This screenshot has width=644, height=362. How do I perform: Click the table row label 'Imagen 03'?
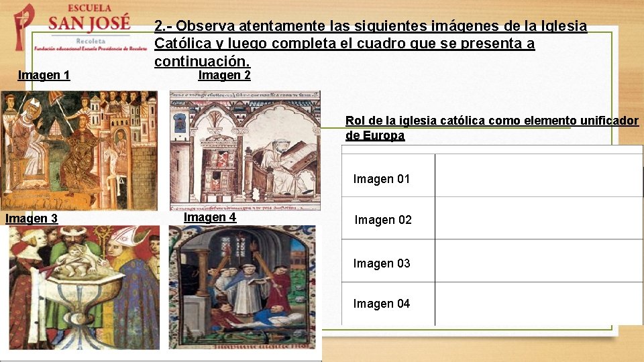[382, 263]
